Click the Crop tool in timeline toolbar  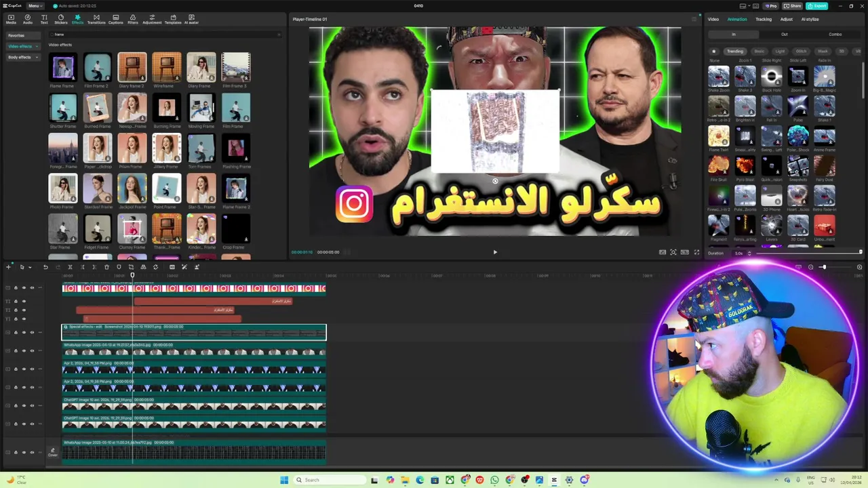click(x=131, y=267)
